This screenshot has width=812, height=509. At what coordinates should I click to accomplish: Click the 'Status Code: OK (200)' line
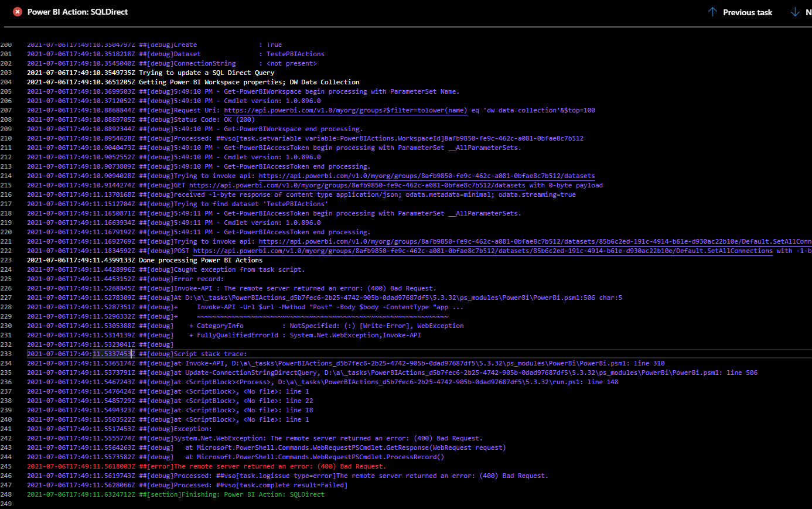point(141,119)
